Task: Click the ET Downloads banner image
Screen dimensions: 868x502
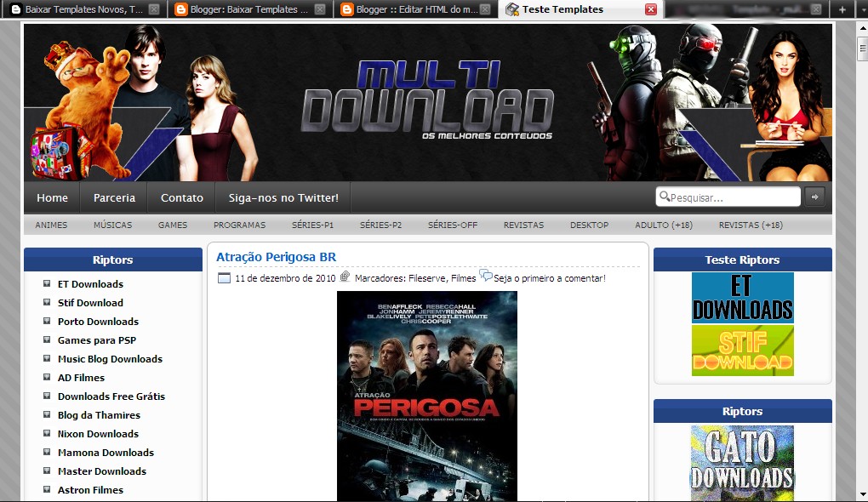Action: 742,298
